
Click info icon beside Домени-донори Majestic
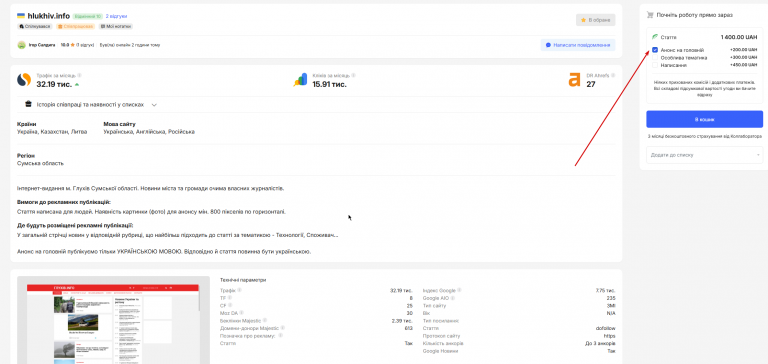pos(283,328)
